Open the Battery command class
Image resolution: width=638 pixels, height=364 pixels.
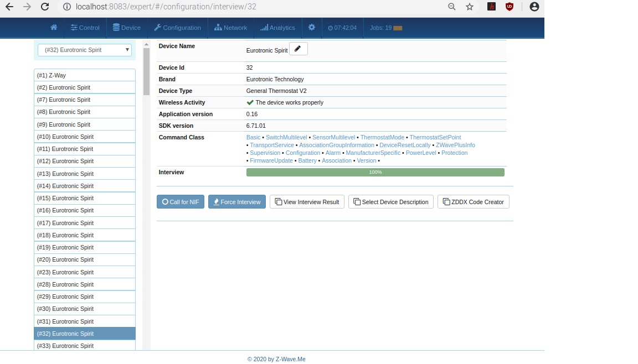coord(307,160)
